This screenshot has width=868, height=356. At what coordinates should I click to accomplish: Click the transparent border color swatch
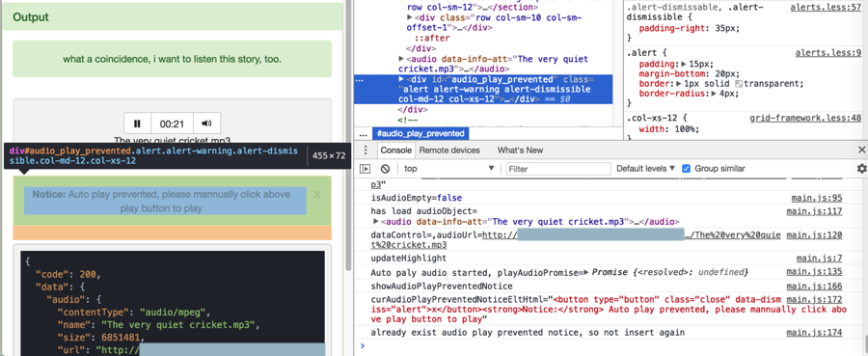739,84
